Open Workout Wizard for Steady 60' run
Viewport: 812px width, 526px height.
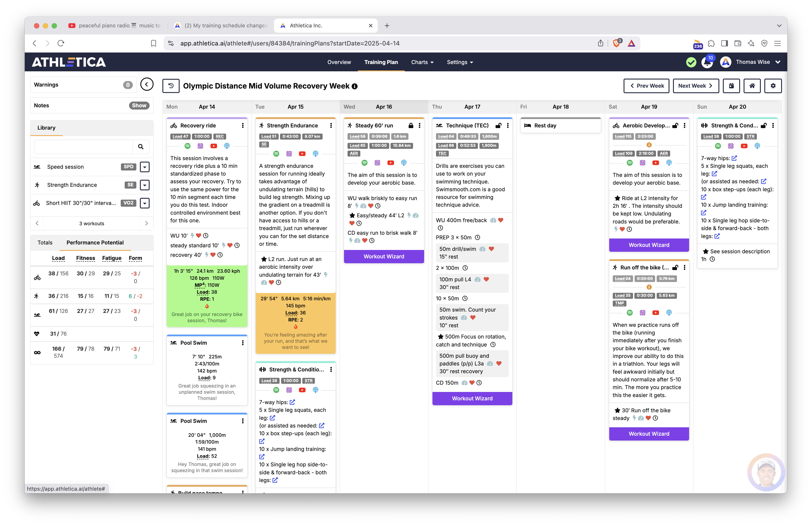click(384, 256)
